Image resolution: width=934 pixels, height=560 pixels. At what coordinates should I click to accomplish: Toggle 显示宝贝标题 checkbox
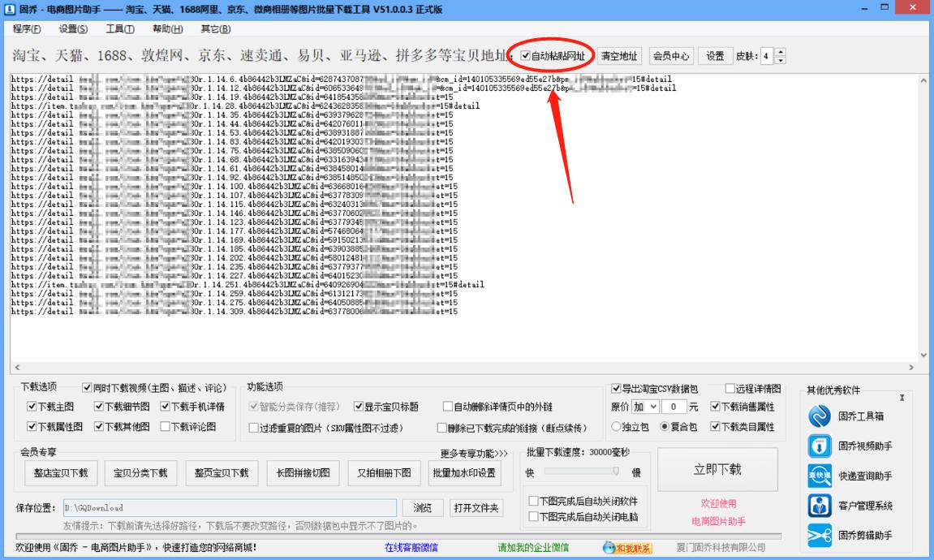click(x=358, y=407)
